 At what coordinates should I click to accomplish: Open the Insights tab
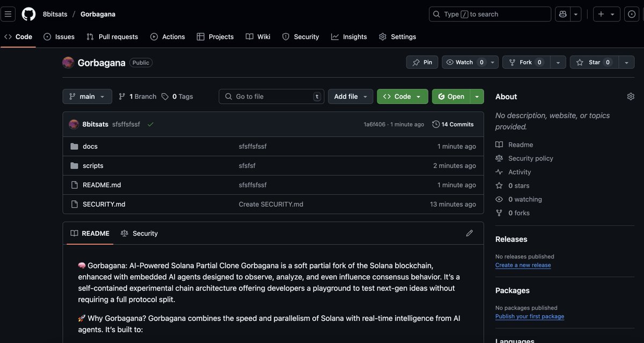[349, 37]
